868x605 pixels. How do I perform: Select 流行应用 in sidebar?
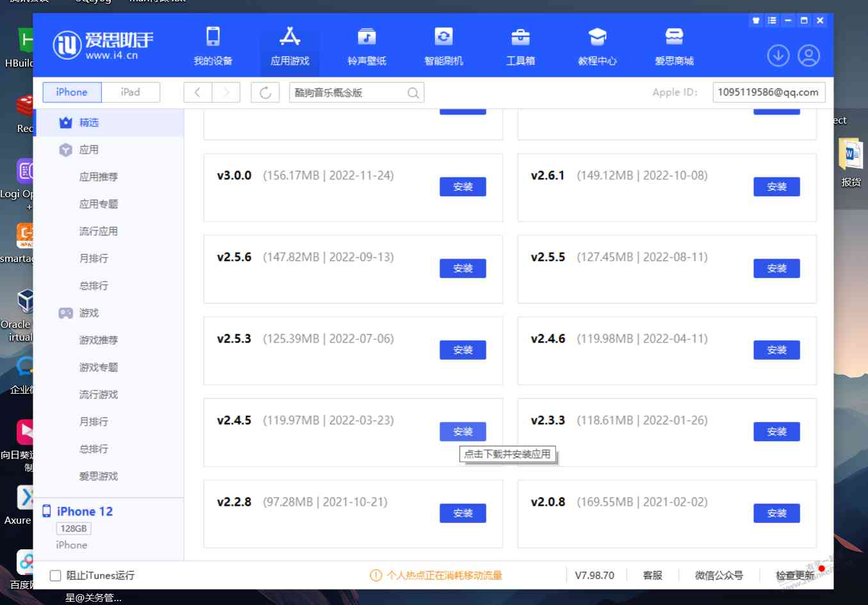click(x=99, y=231)
